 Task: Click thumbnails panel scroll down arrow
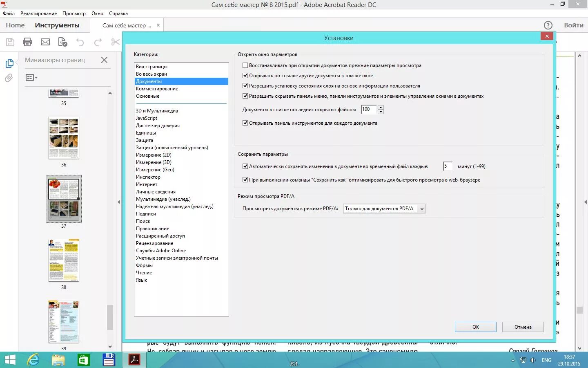click(x=110, y=347)
